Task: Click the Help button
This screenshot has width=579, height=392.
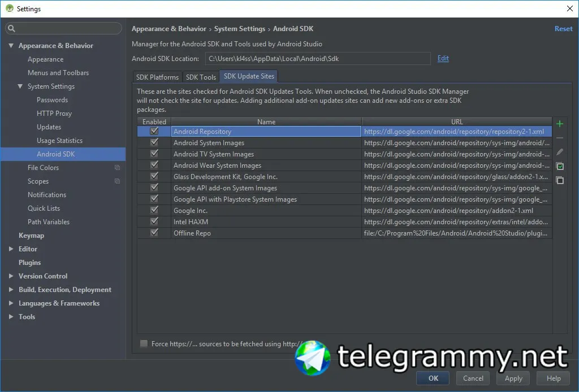Action: point(553,378)
